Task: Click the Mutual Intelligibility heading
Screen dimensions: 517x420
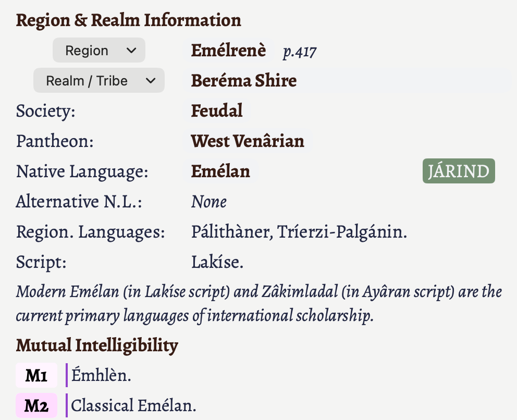Action: tap(97, 345)
